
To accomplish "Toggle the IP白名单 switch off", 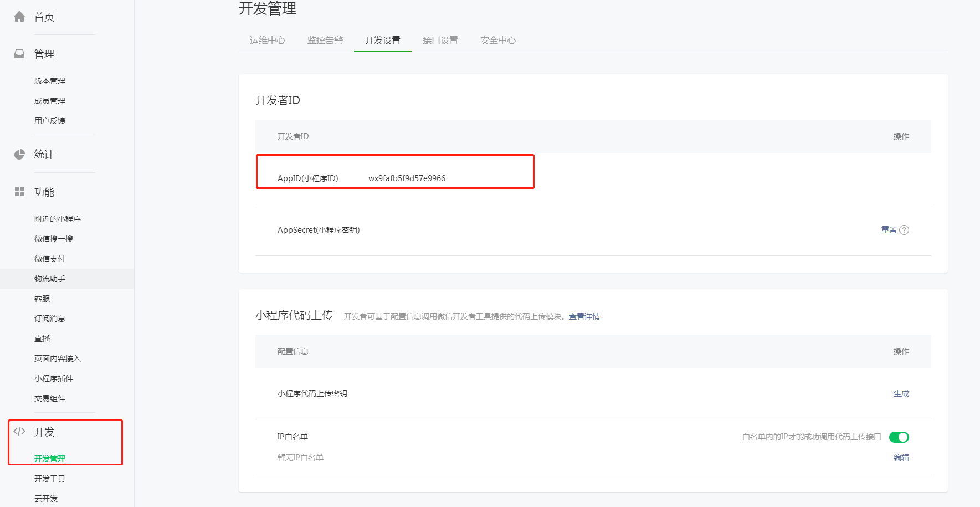I will click(899, 437).
